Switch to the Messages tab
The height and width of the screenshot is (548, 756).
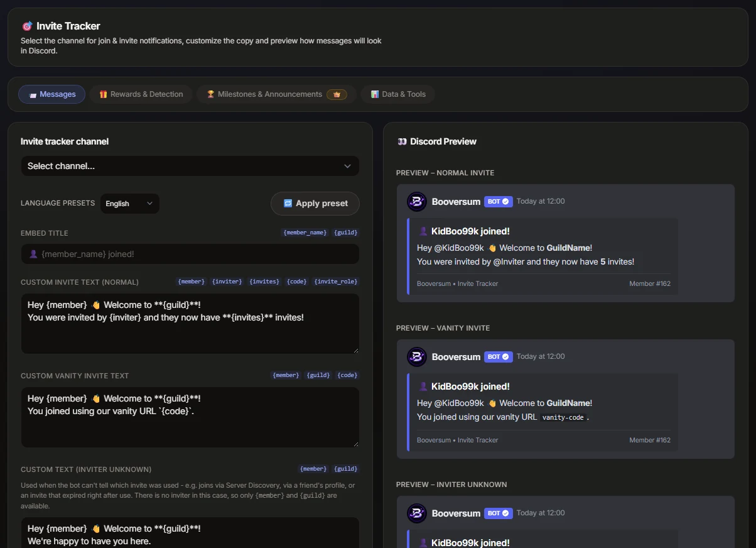coord(51,94)
